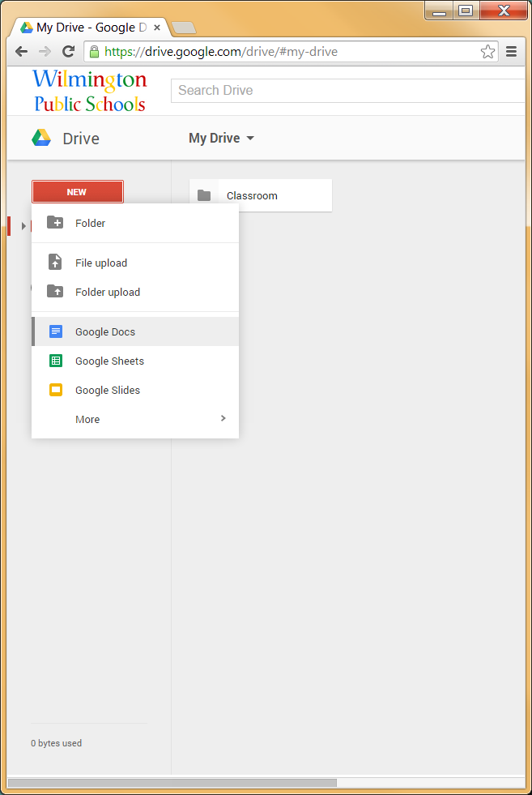This screenshot has height=795, width=532.
Task: Click the 0 bytes used text
Action: click(56, 743)
